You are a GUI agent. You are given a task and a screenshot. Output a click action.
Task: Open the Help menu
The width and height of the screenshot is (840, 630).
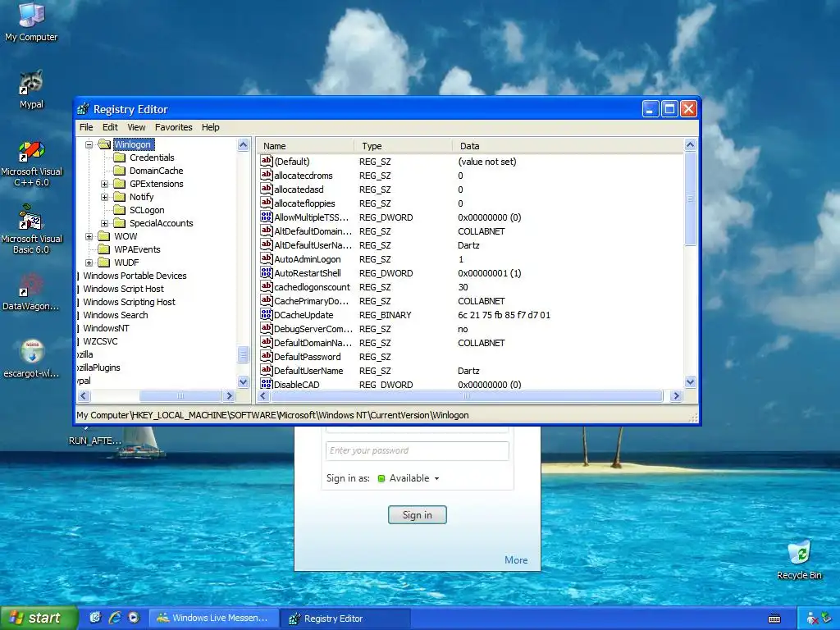(x=211, y=127)
